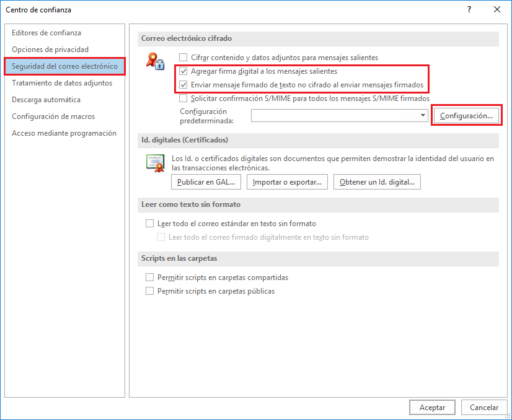Open Opciones de privacidad section

click(x=50, y=50)
